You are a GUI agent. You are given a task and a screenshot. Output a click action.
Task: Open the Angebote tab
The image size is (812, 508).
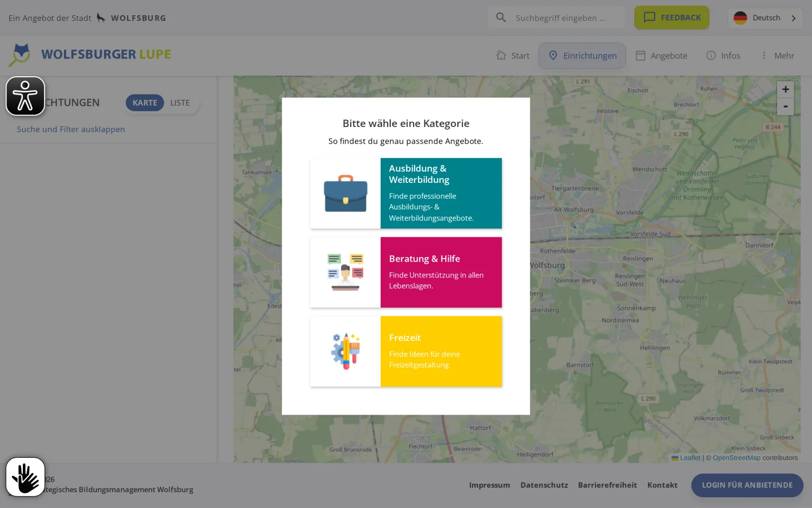[661, 55]
